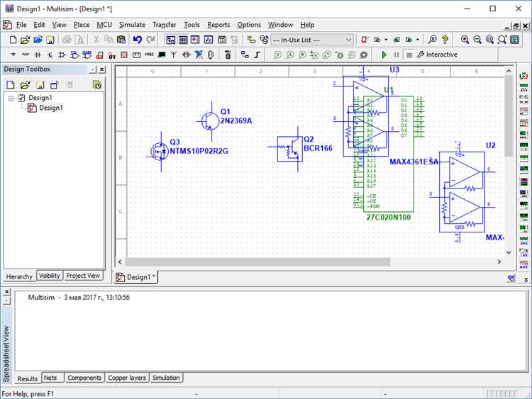Open the Place menu
This screenshot has width=532, height=399.
[x=82, y=25]
